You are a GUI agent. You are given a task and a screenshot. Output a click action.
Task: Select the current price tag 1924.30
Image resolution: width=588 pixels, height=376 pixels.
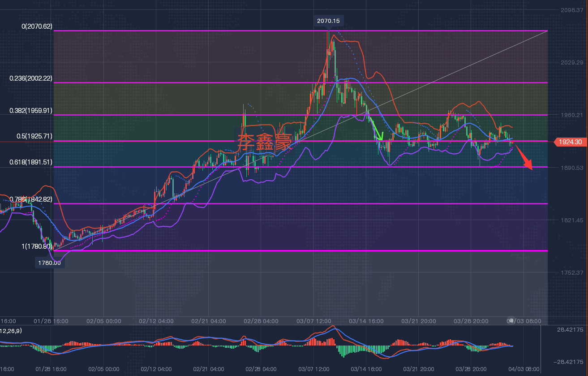click(x=571, y=142)
